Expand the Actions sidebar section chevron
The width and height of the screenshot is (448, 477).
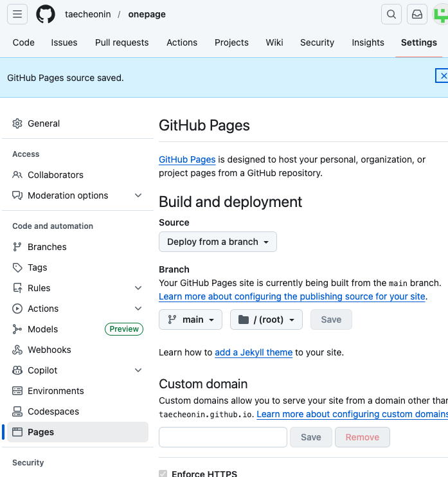pos(138,309)
